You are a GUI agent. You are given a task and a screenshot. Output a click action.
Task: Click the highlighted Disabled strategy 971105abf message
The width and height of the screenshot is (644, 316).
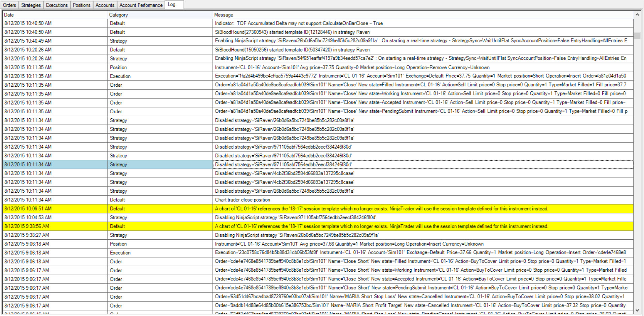point(423,164)
